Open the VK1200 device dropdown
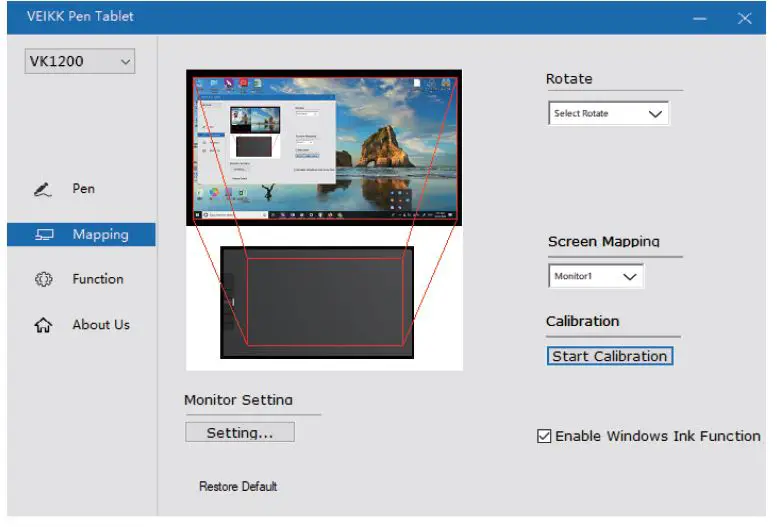Image resolution: width=777 pixels, height=527 pixels. 80,61
